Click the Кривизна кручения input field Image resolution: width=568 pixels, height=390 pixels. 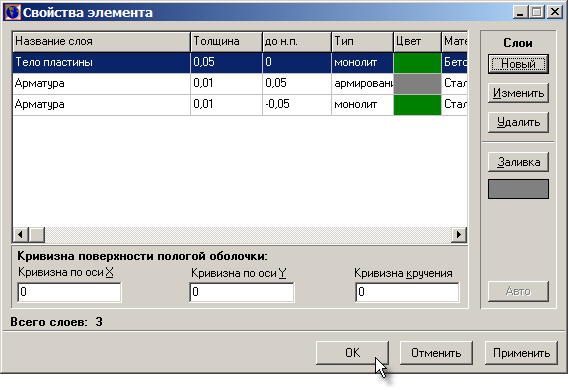pyautogui.click(x=407, y=292)
